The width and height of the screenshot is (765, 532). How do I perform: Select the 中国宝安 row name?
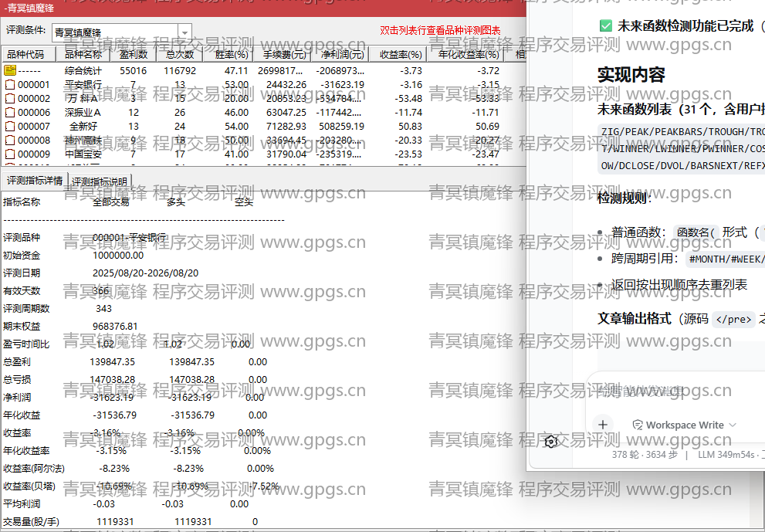[83, 154]
